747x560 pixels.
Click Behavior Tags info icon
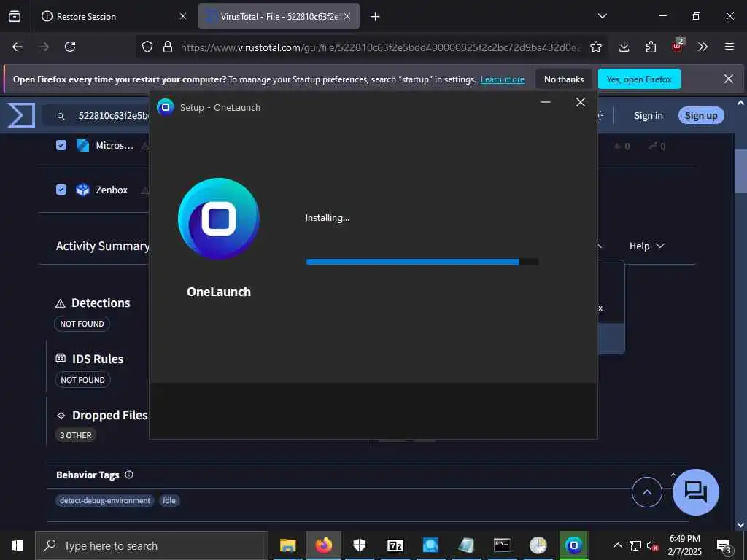click(x=129, y=475)
